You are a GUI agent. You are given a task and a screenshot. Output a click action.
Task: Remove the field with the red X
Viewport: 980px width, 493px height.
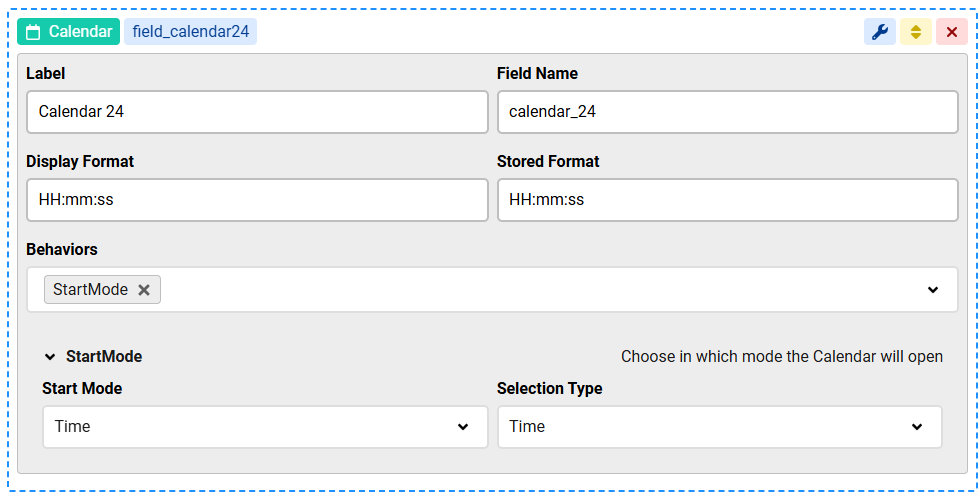pos(952,32)
